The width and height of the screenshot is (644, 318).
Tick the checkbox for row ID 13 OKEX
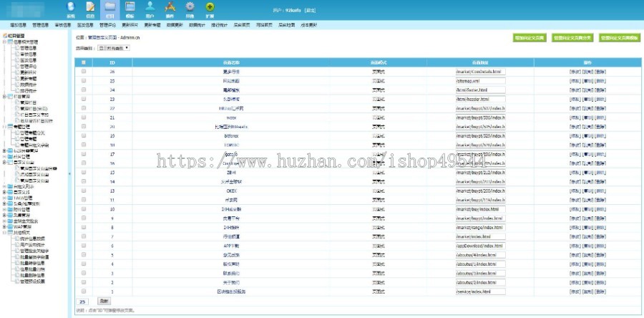pyautogui.click(x=84, y=191)
